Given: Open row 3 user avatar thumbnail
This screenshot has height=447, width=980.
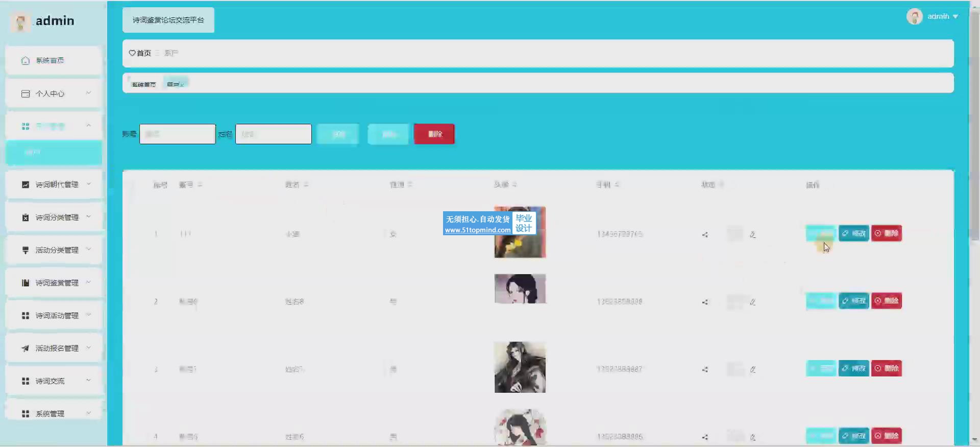Looking at the screenshot, I should click(520, 367).
